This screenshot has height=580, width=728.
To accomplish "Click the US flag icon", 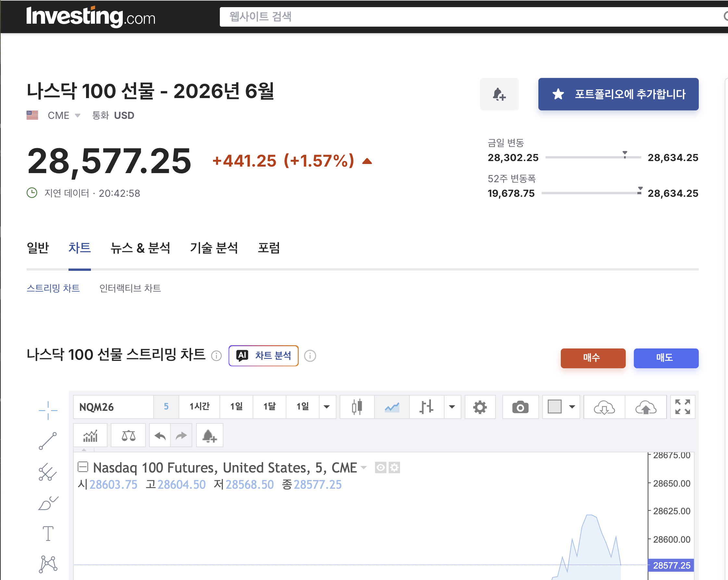I will coord(32,115).
